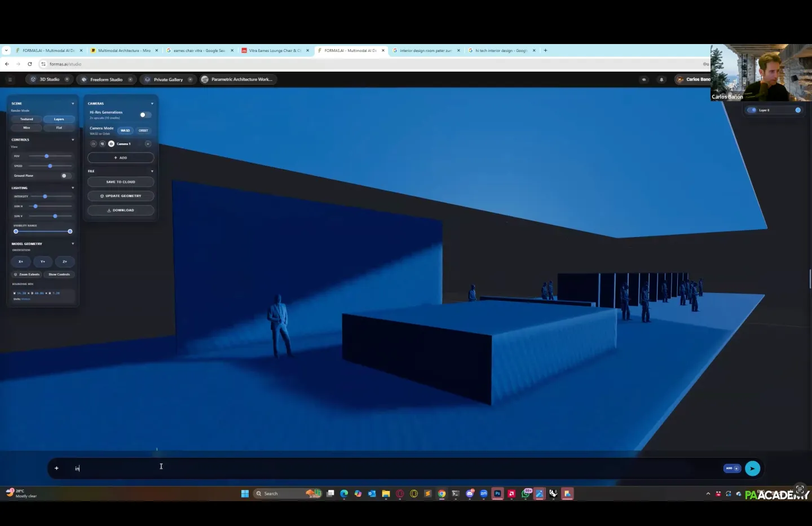Reload the page with browser refresh icon
This screenshot has height=526, width=812.
pyautogui.click(x=30, y=64)
